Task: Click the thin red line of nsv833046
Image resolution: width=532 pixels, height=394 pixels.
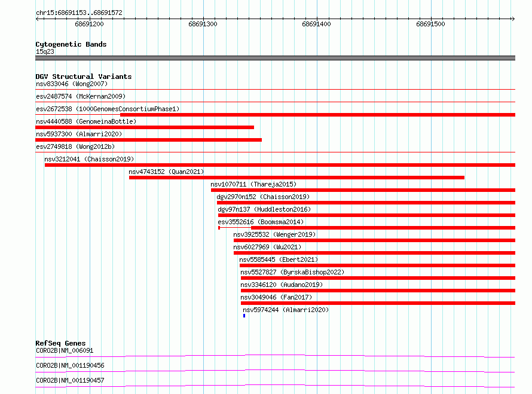Action: (275, 90)
